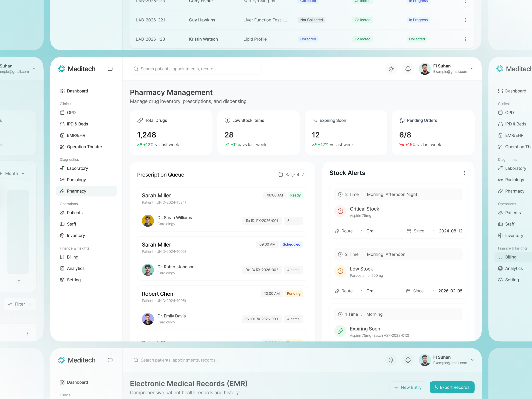The width and height of the screenshot is (532, 399).
Task: Expand the FI Suhan profile dropdown
Action: pos(472,69)
